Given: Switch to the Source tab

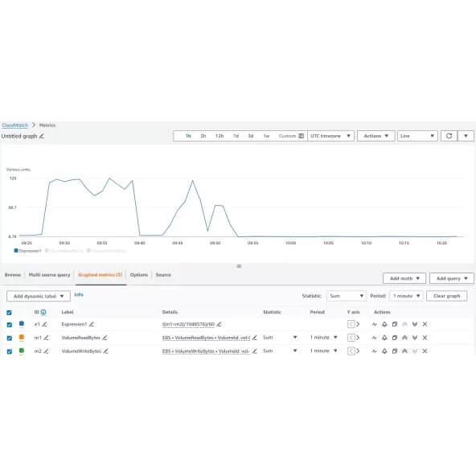Looking at the screenshot, I should click(x=163, y=275).
